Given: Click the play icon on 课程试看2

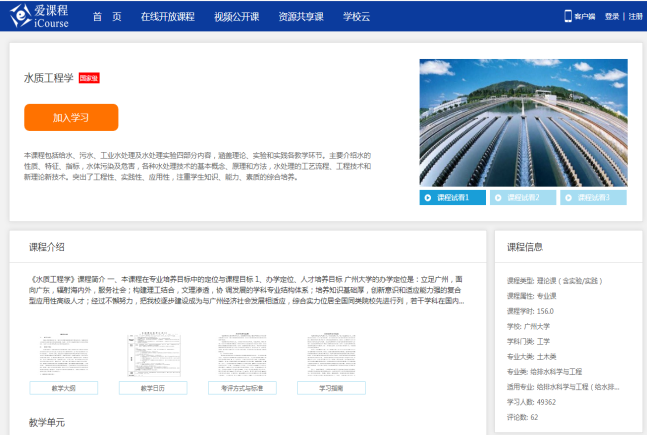Looking at the screenshot, I should coord(499,198).
